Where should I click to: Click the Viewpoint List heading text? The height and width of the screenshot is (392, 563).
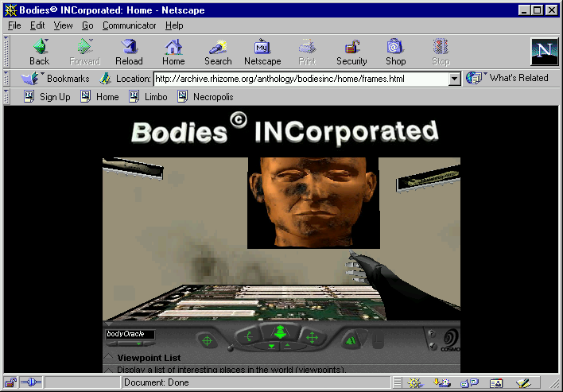[149, 358]
